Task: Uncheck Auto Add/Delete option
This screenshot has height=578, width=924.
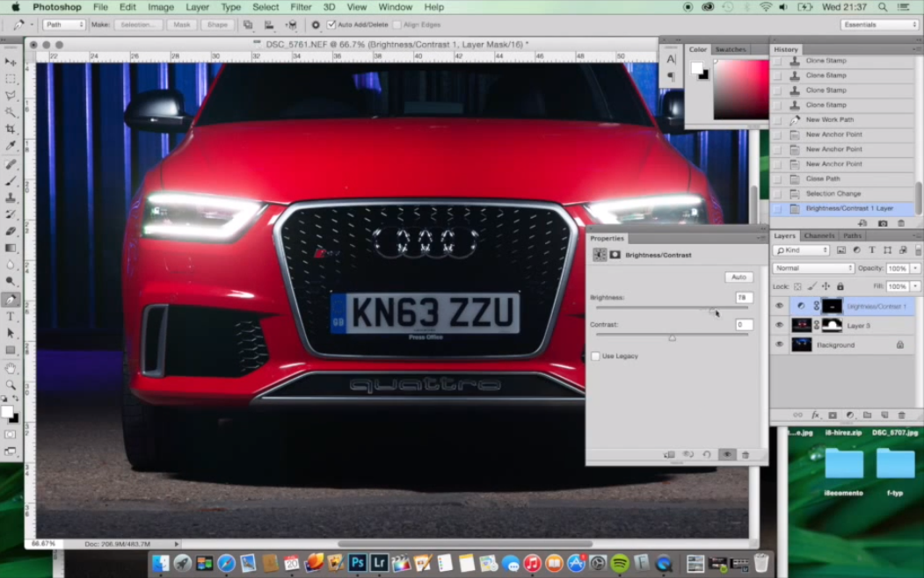Action: point(331,25)
